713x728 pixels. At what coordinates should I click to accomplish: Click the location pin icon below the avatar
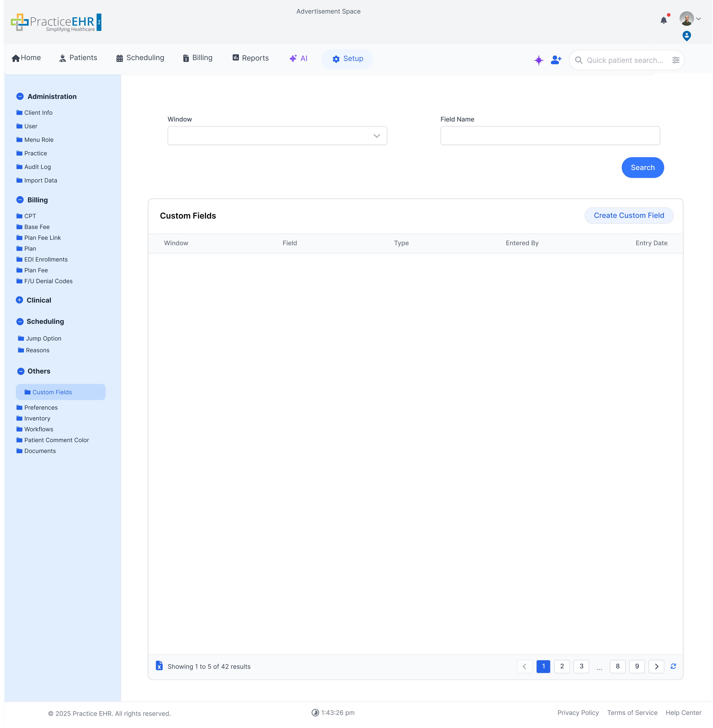(x=687, y=36)
